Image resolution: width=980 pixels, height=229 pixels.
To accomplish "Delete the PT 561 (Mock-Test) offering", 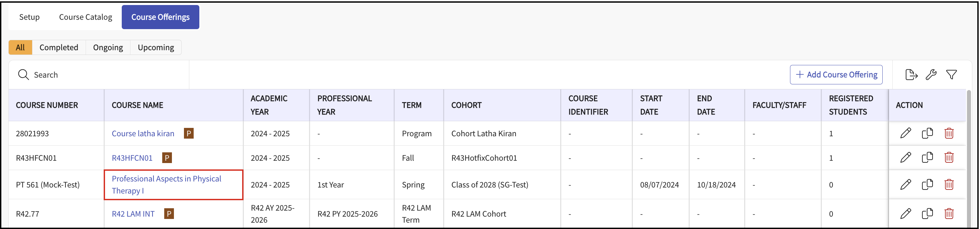I will point(949,184).
